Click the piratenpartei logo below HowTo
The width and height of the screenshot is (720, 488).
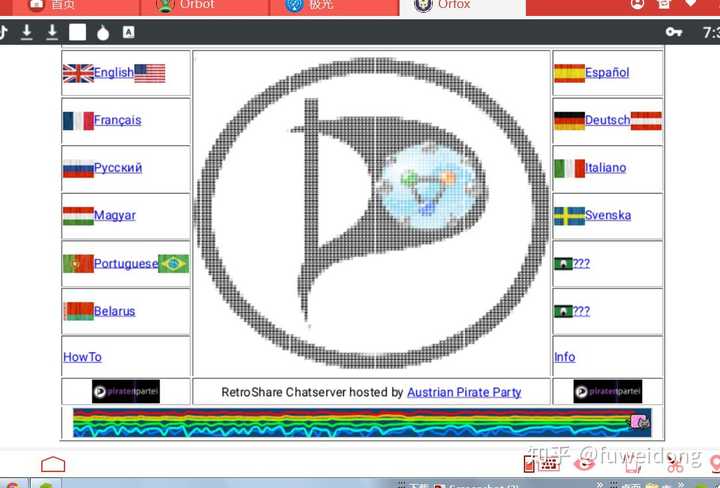click(x=126, y=392)
